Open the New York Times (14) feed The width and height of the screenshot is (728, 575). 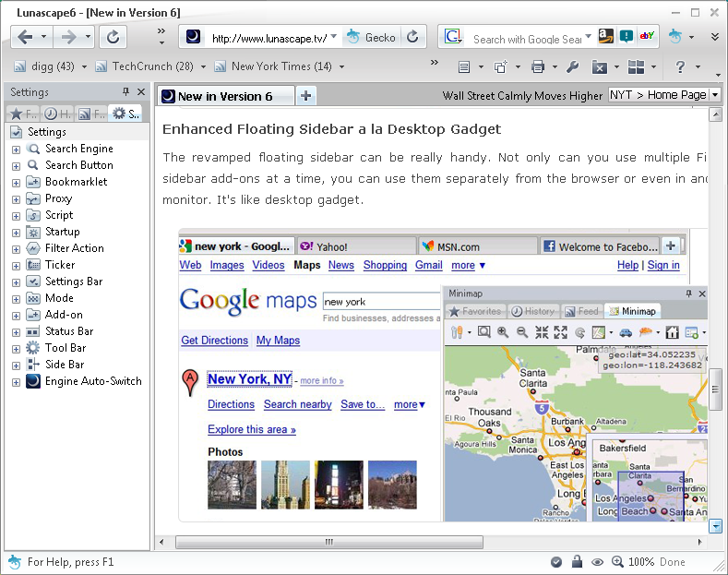(273, 66)
